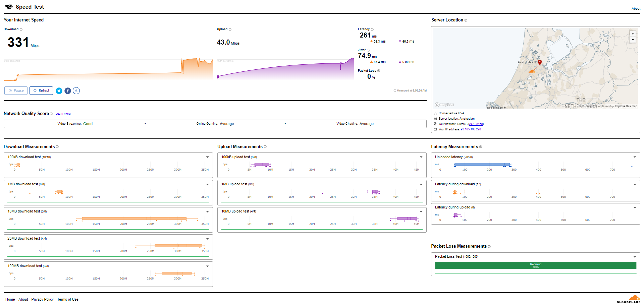Open the Learn more link
Image resolution: width=644 pixels, height=308 pixels.
[x=63, y=114]
